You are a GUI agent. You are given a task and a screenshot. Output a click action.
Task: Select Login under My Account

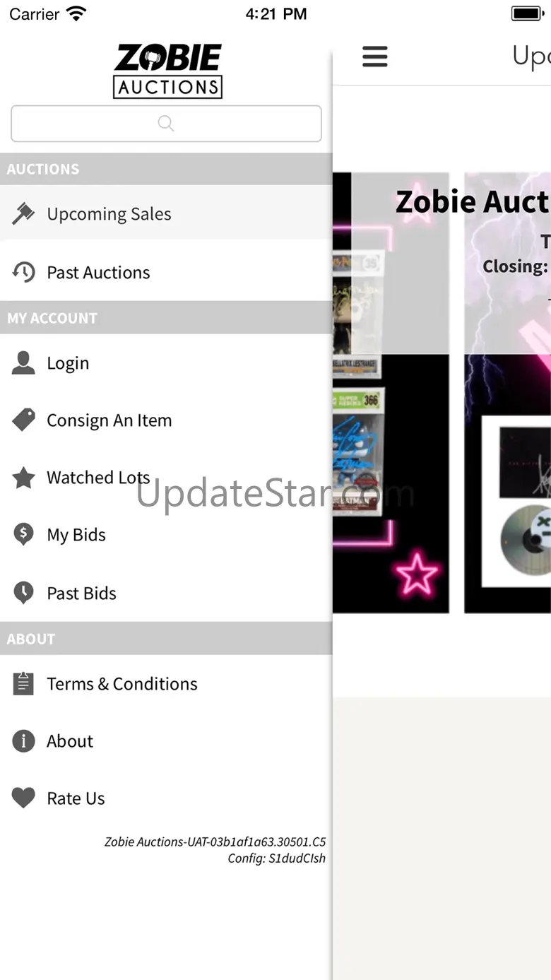tap(166, 362)
